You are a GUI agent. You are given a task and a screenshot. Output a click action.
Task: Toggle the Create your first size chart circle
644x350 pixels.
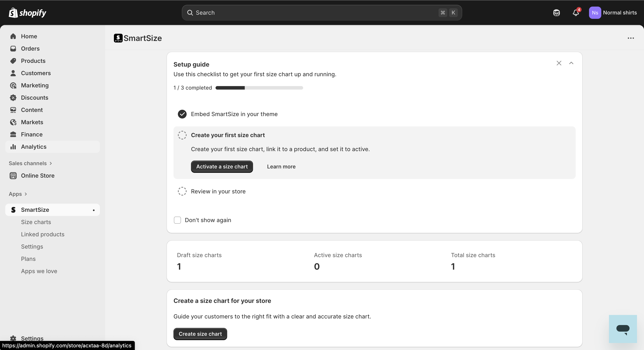point(182,135)
